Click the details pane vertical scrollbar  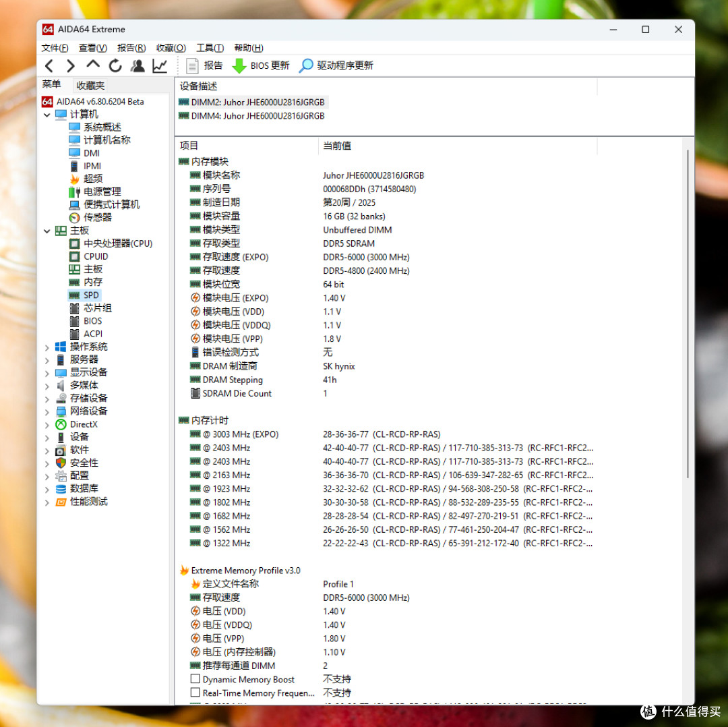coord(687,314)
